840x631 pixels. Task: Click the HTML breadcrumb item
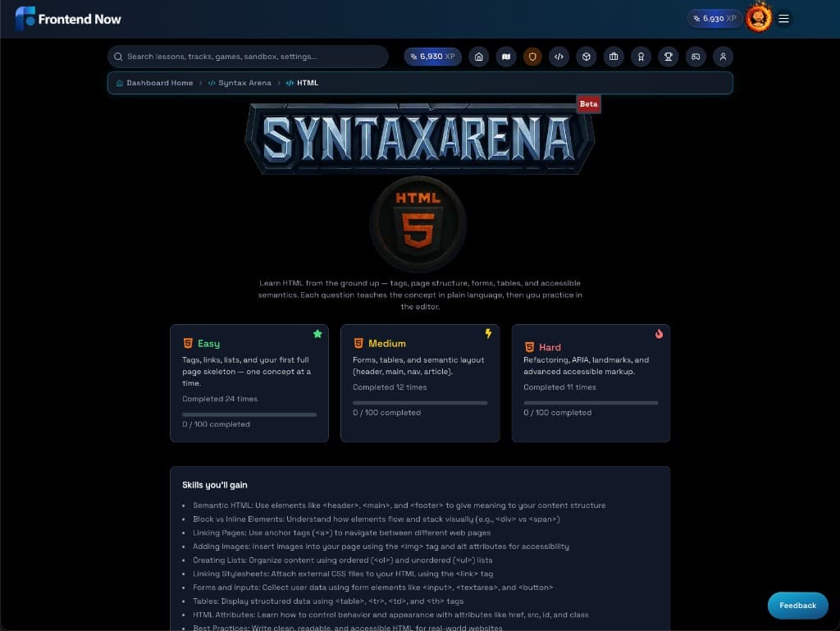[303, 83]
